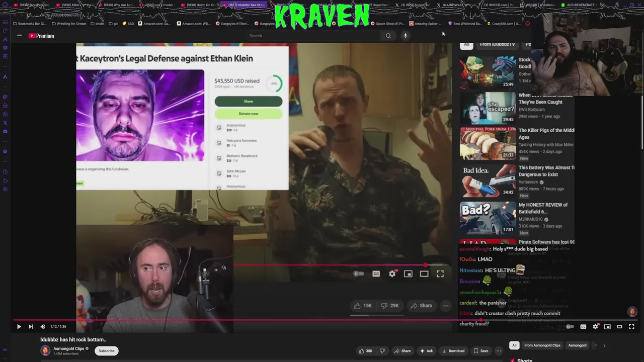Image resolution: width=644 pixels, height=362 pixels.
Task: Open outer player settings gear
Action: click(x=595, y=327)
